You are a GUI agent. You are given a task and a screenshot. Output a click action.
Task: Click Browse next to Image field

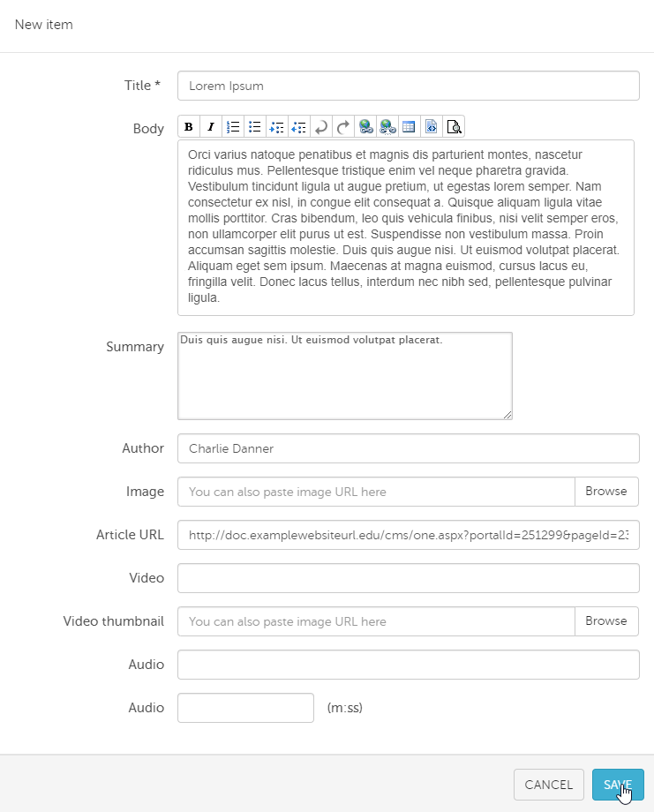(606, 492)
